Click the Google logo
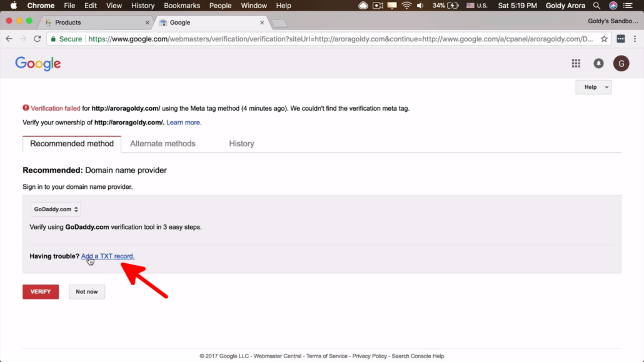Screen dimensions: 644x362 pos(38,64)
